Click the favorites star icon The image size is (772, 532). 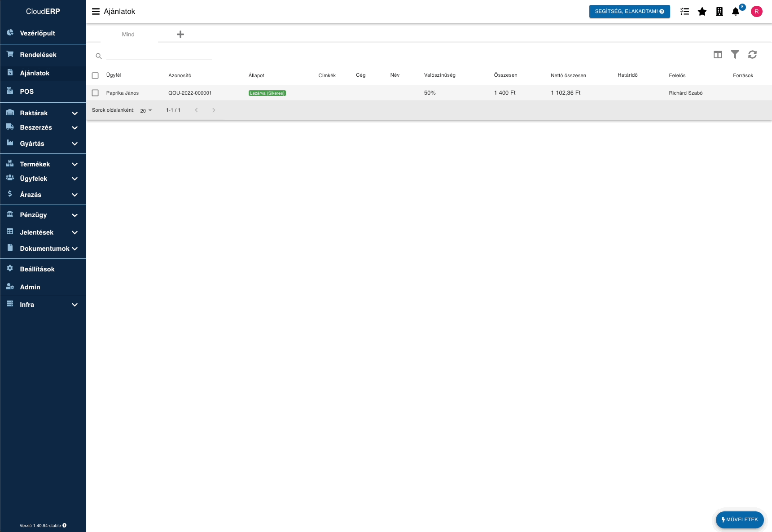[702, 12]
